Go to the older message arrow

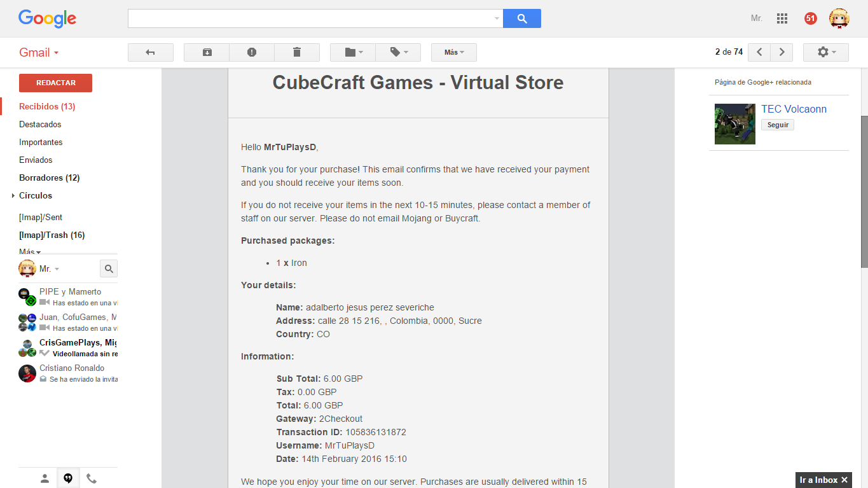click(x=782, y=52)
